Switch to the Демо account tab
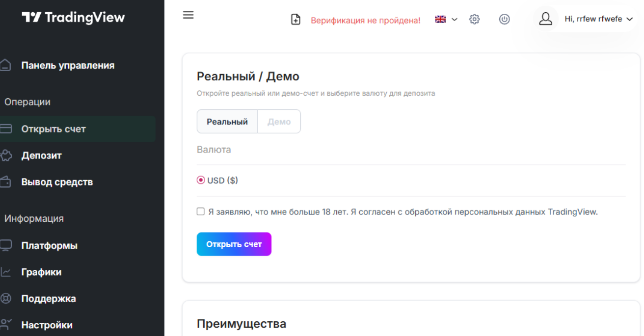 pos(278,121)
